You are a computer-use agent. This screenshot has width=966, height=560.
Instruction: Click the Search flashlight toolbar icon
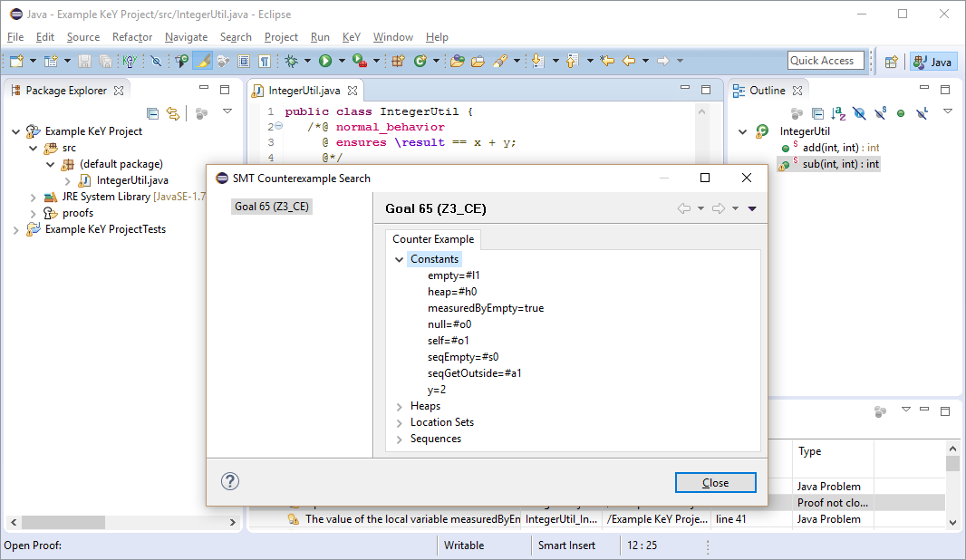click(499, 61)
